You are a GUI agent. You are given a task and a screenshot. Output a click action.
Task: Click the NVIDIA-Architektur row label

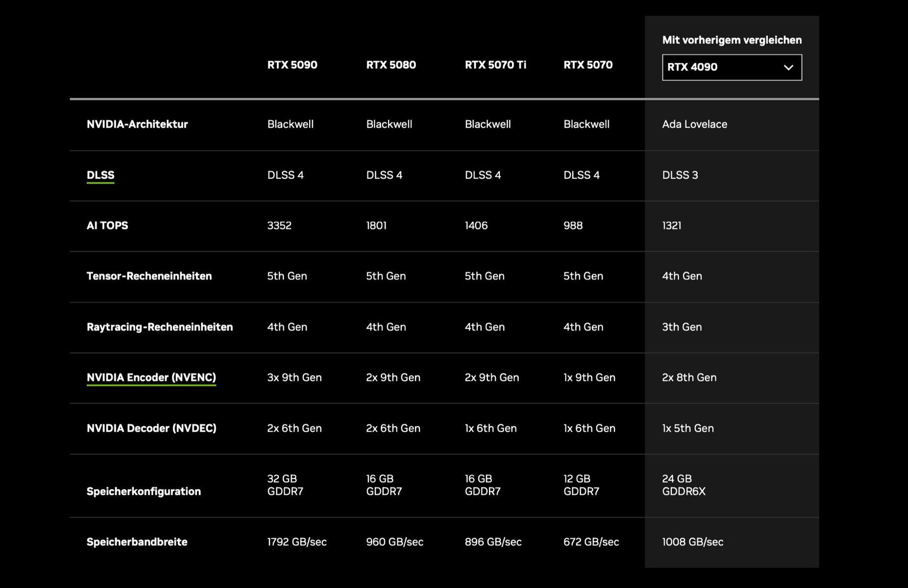click(x=137, y=124)
